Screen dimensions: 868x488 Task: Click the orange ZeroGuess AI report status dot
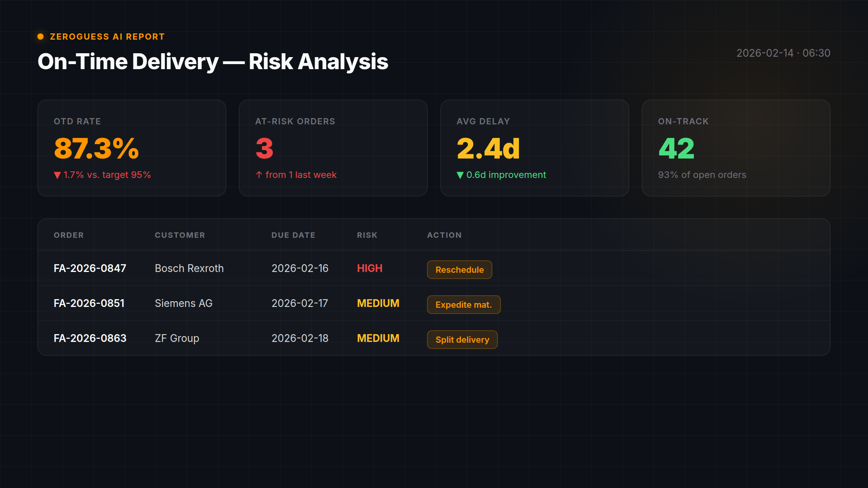40,37
